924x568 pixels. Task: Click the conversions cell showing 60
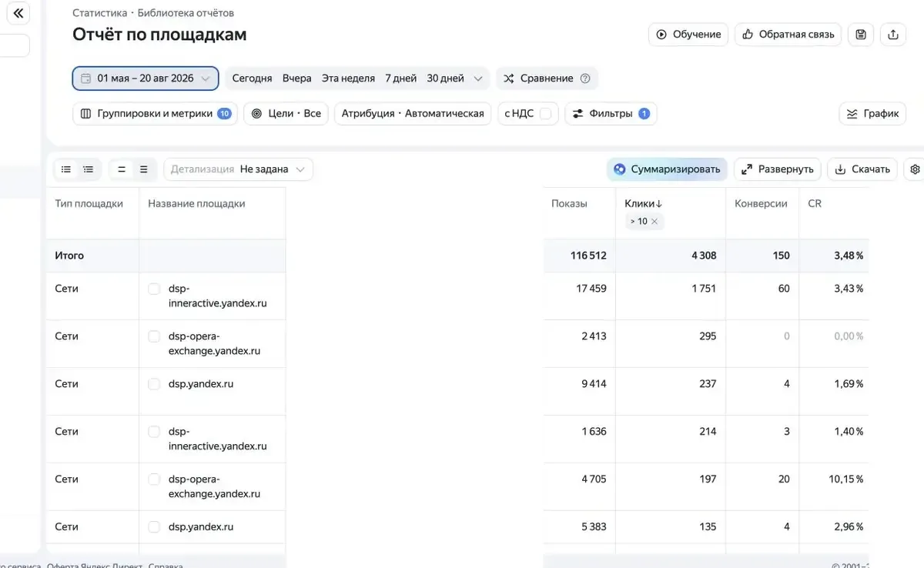784,289
